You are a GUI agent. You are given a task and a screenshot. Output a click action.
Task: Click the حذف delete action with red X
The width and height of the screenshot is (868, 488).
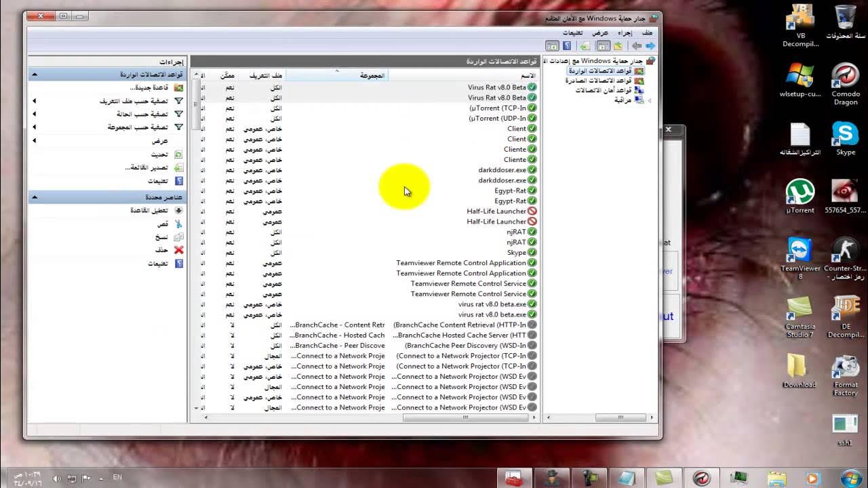170,250
